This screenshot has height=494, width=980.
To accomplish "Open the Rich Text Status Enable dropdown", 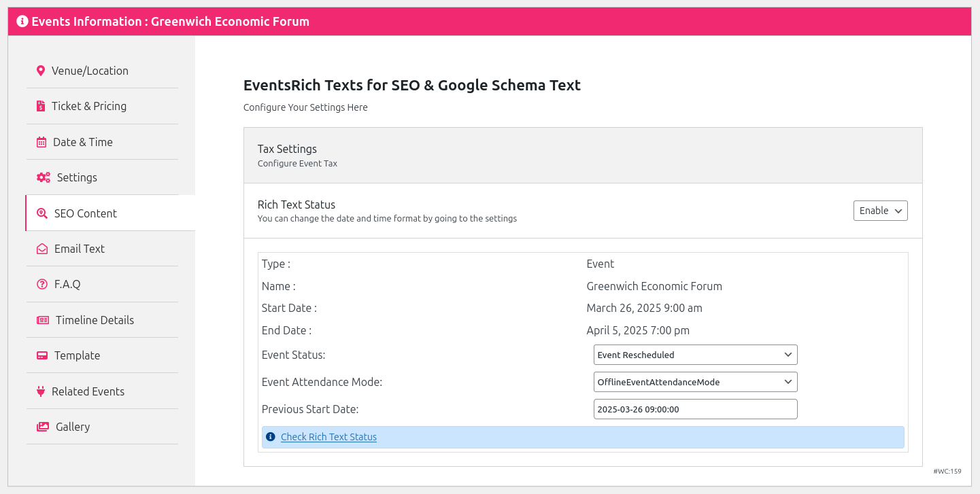I will pyautogui.click(x=880, y=211).
